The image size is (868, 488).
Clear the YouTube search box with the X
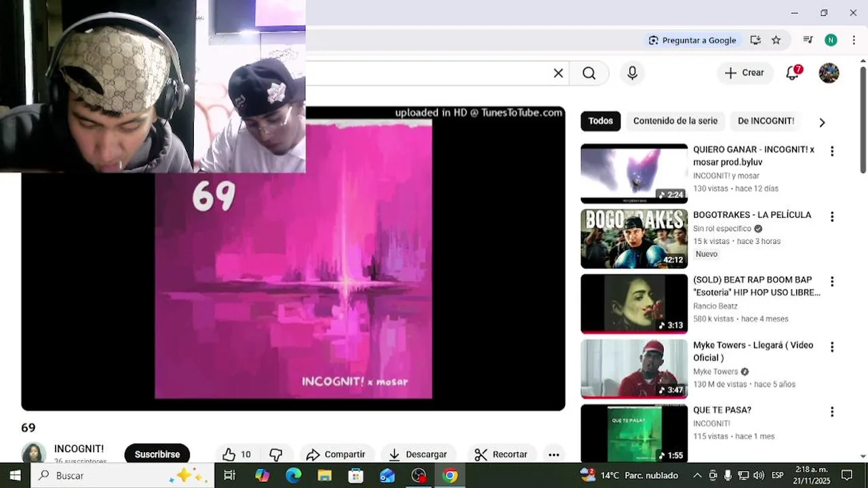(558, 73)
